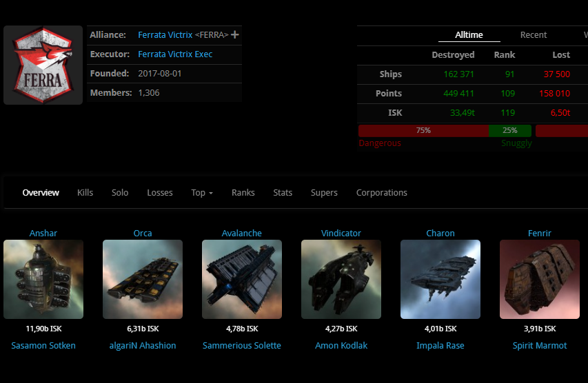Select the Avalanche ship image
Screen dimensions: 588x383
[x=242, y=279]
